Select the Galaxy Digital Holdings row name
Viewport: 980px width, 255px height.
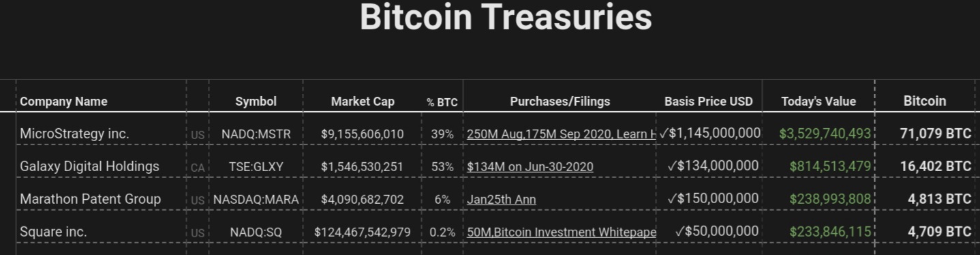click(89, 166)
